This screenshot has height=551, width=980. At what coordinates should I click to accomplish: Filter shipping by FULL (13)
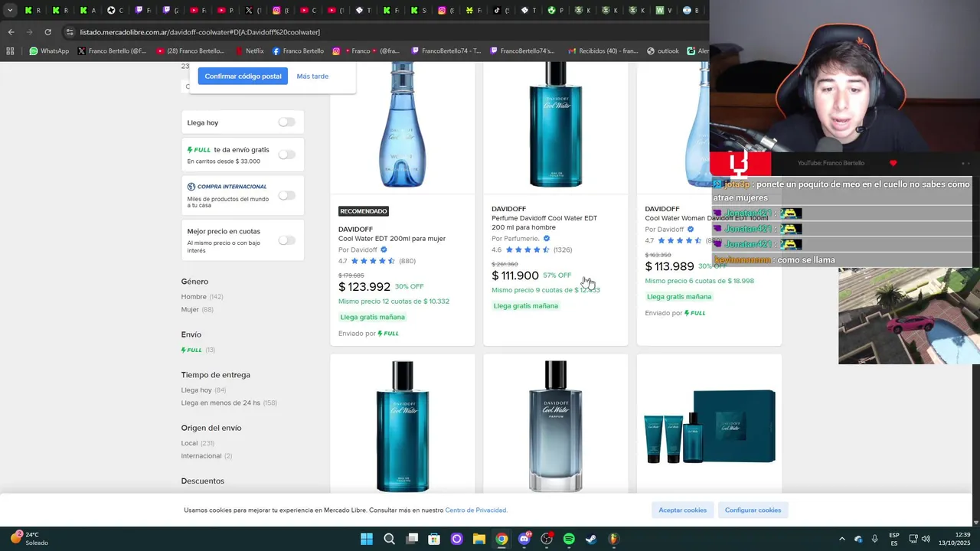pos(198,350)
